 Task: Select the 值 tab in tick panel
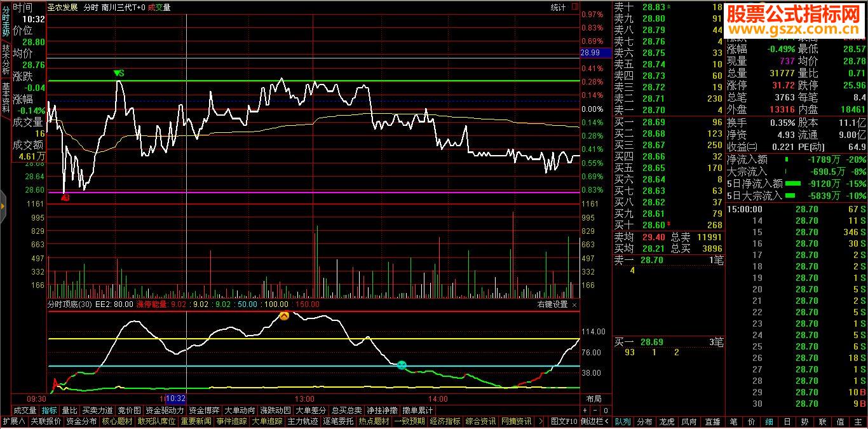(840, 421)
